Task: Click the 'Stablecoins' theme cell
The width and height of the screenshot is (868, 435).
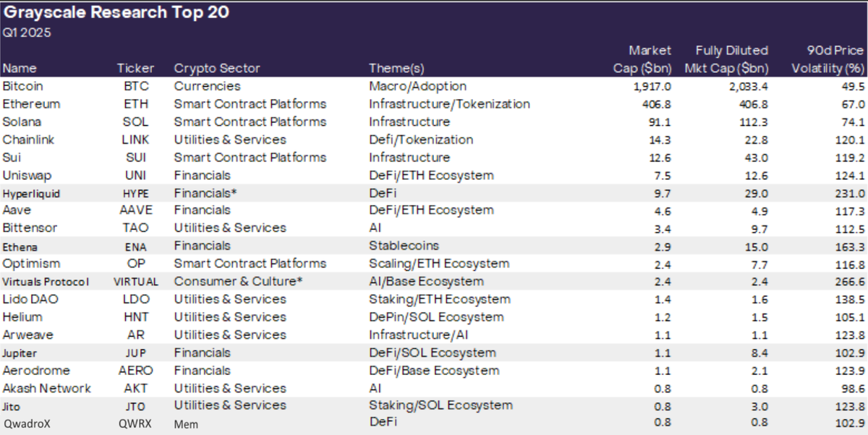Action: coord(404,246)
